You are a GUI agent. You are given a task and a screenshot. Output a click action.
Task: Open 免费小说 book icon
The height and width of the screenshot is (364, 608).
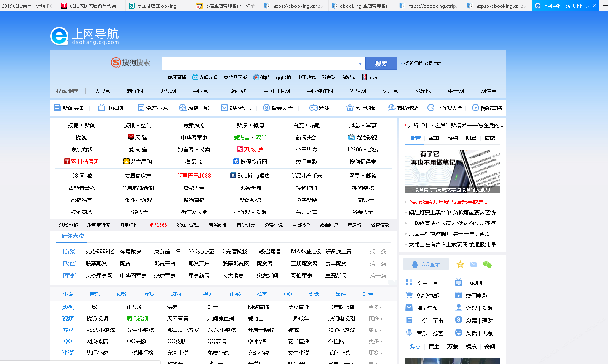tap(141, 108)
